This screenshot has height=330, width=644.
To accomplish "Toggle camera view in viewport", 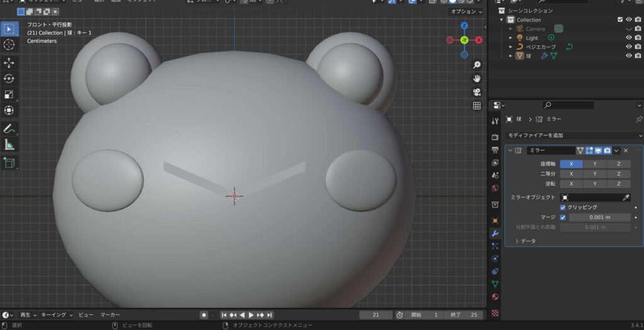I will coord(477,92).
